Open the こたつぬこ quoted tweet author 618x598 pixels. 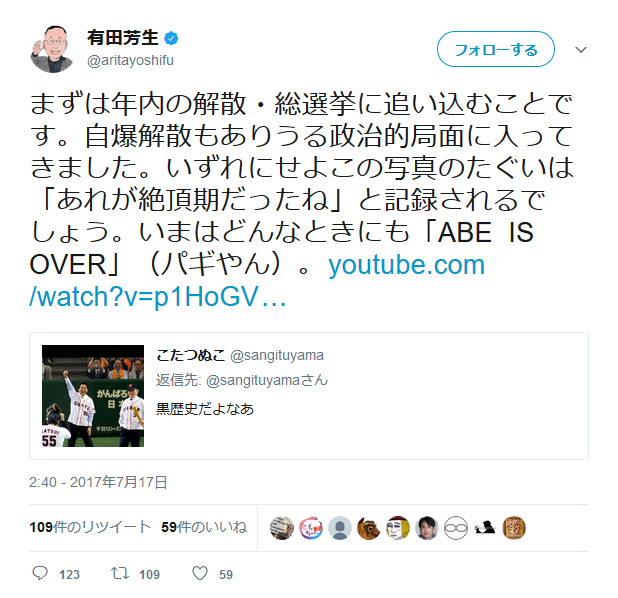tap(191, 355)
